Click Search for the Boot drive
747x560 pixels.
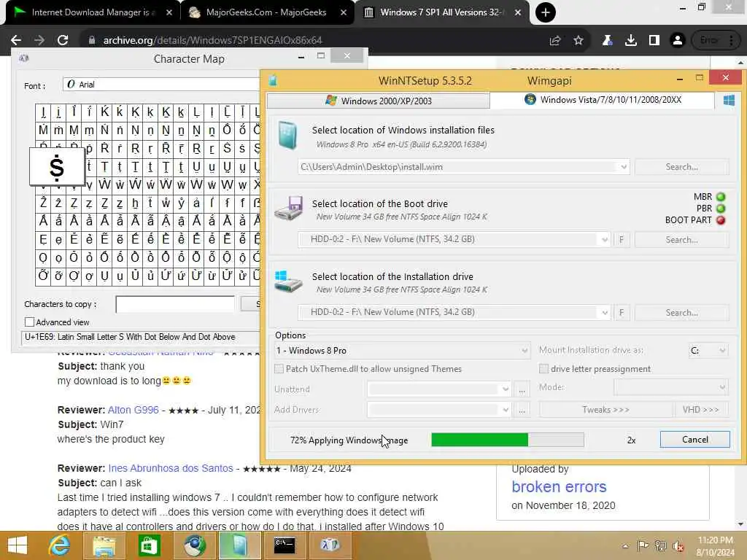click(x=682, y=239)
